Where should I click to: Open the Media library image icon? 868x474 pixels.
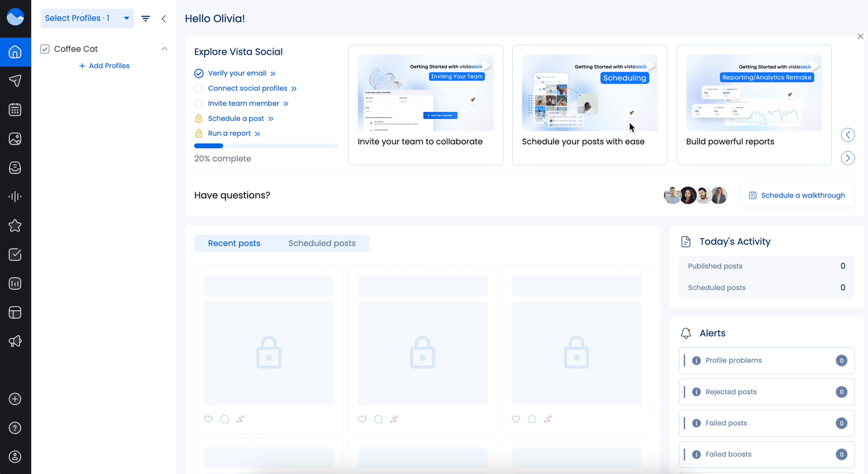(15, 139)
